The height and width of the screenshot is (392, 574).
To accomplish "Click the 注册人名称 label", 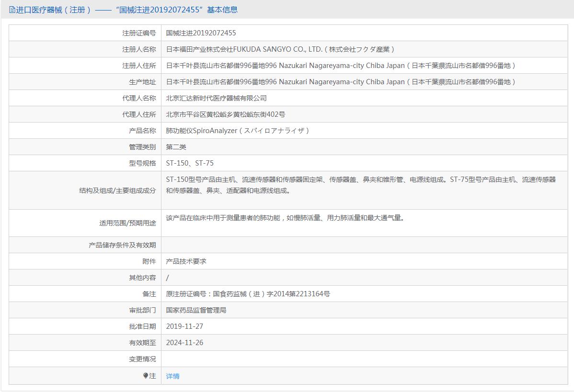I will pyautogui.click(x=139, y=49).
